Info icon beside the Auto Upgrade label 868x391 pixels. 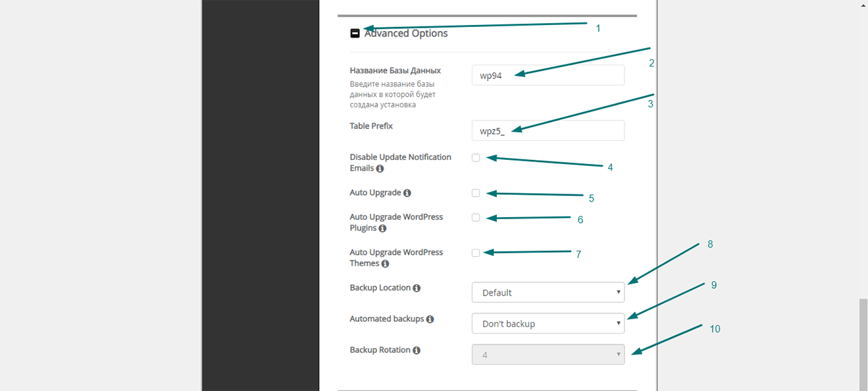(x=407, y=193)
